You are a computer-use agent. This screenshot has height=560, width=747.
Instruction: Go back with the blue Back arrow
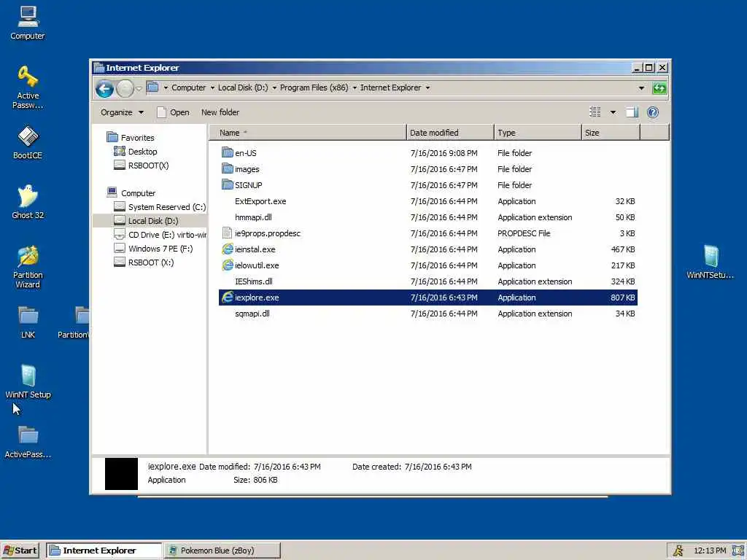pos(104,88)
